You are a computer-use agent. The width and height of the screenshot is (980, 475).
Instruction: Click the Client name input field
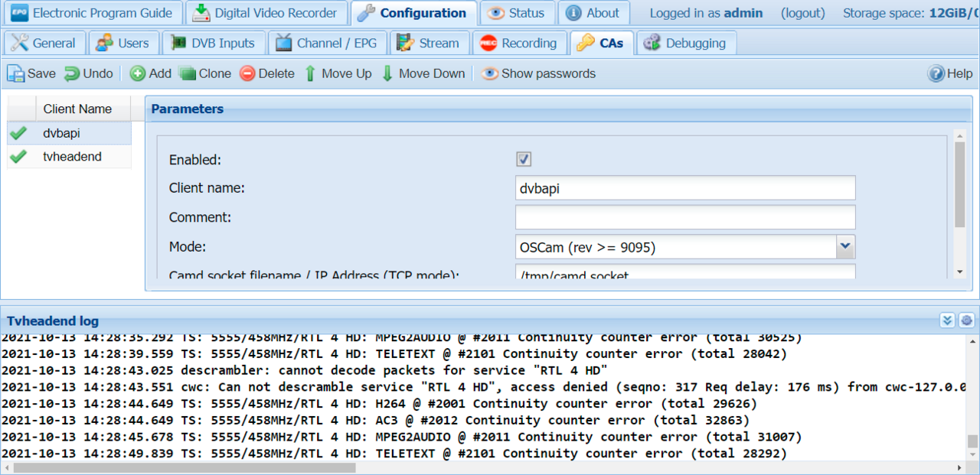click(684, 188)
